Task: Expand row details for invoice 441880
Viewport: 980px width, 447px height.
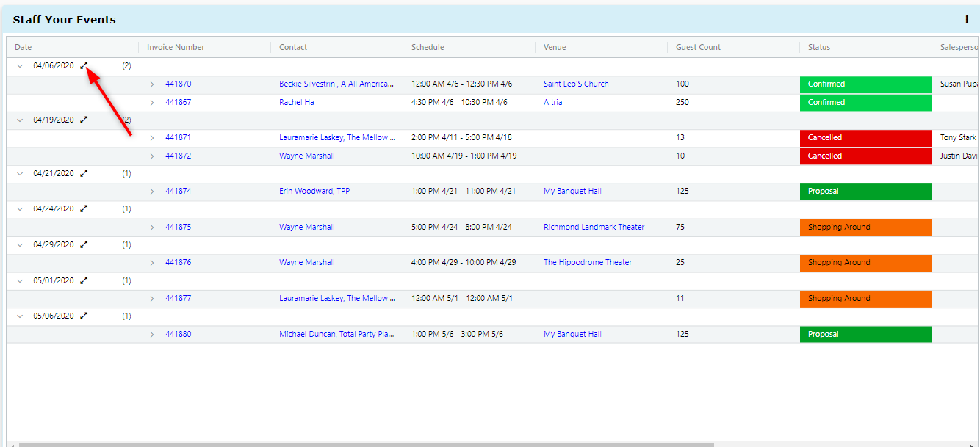Action: [152, 335]
